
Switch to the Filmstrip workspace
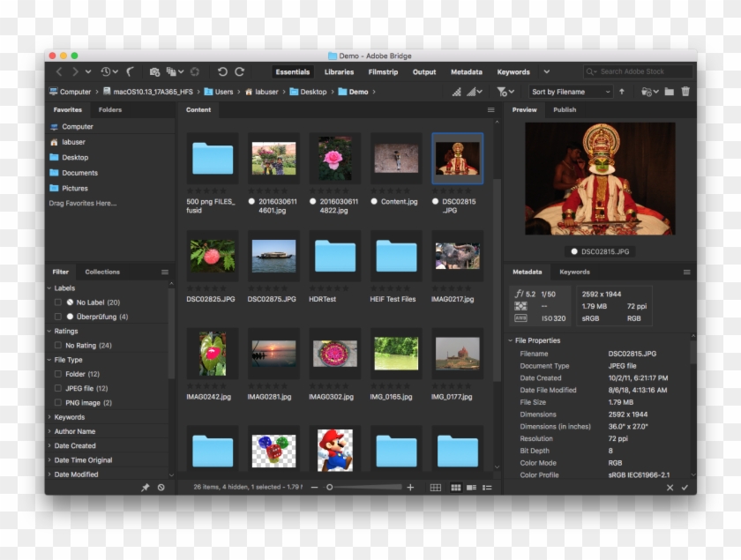coord(383,71)
